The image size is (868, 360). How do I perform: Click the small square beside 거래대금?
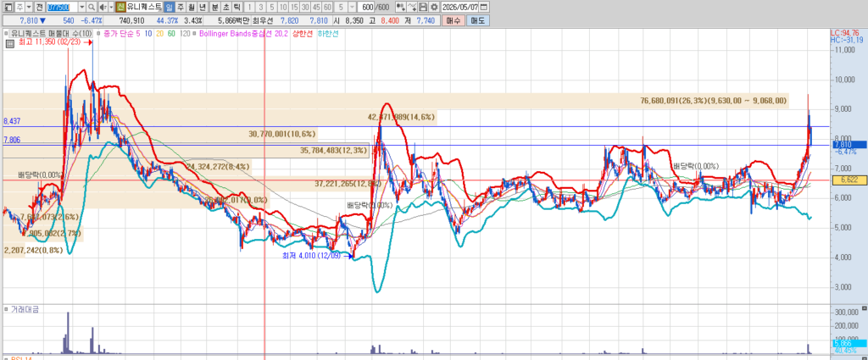tap(6, 310)
